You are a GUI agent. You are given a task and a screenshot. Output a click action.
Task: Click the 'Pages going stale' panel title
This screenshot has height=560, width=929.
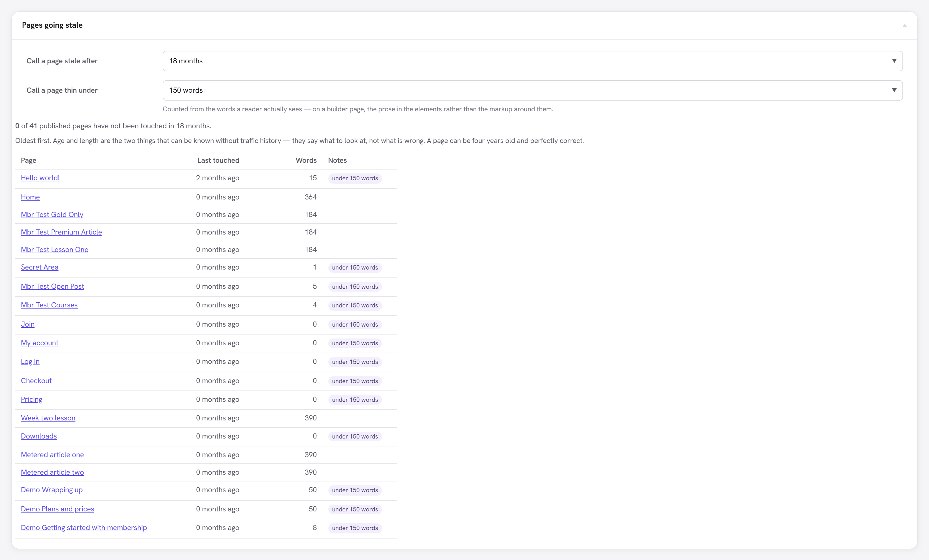pos(52,25)
